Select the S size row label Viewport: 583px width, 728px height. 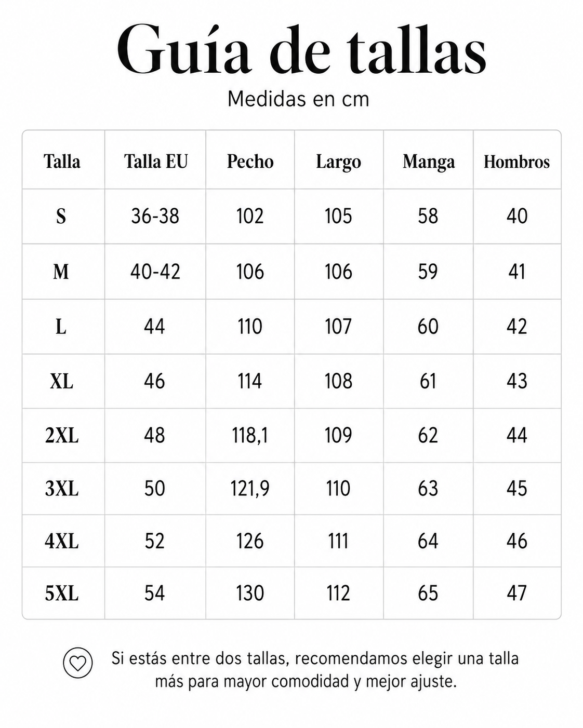(61, 216)
